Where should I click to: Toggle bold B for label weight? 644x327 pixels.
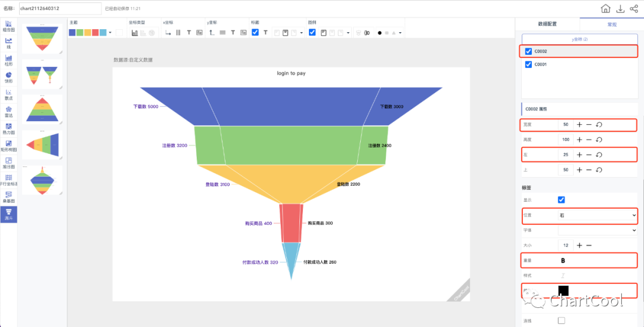[563, 261]
